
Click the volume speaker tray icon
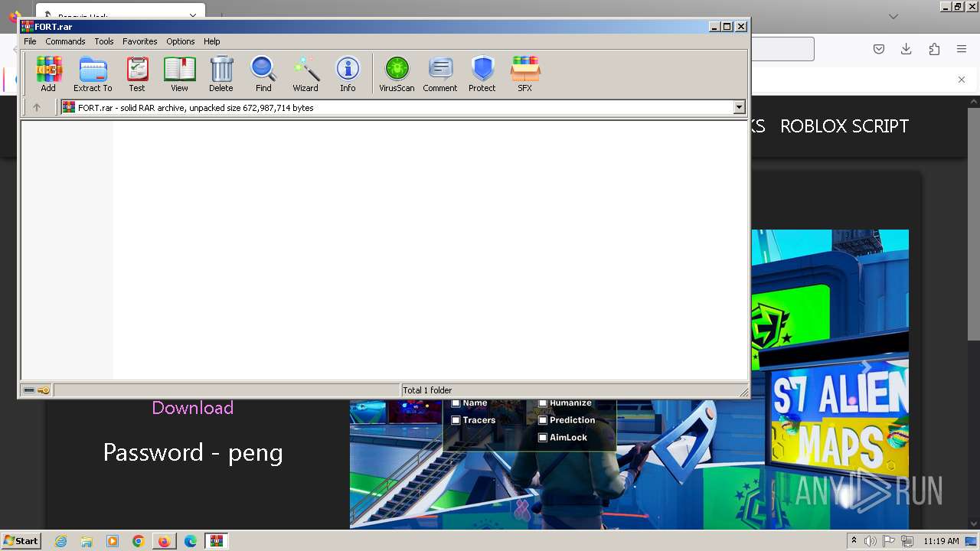[x=871, y=541]
